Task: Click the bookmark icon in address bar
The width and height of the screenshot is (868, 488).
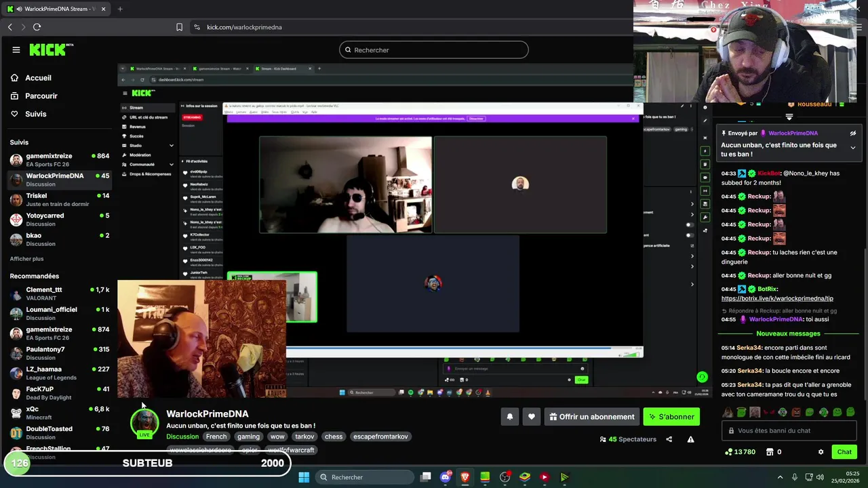Action: point(179,27)
